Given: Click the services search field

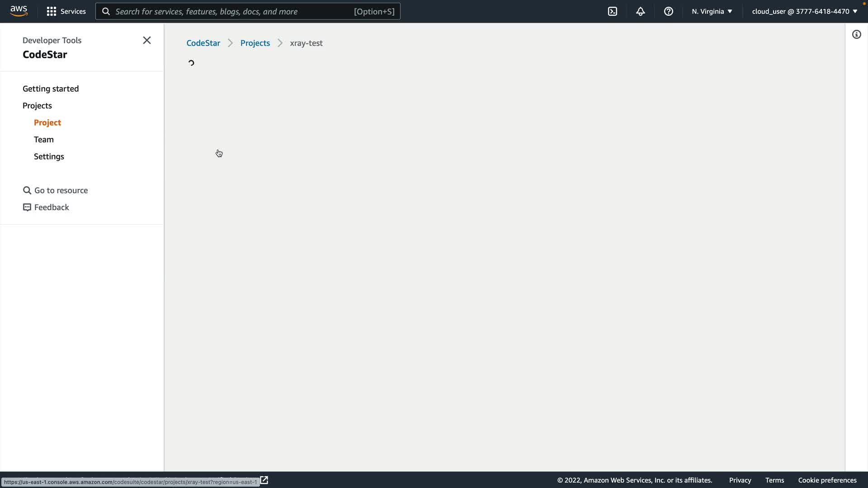Looking at the screenshot, I should click(x=248, y=11).
